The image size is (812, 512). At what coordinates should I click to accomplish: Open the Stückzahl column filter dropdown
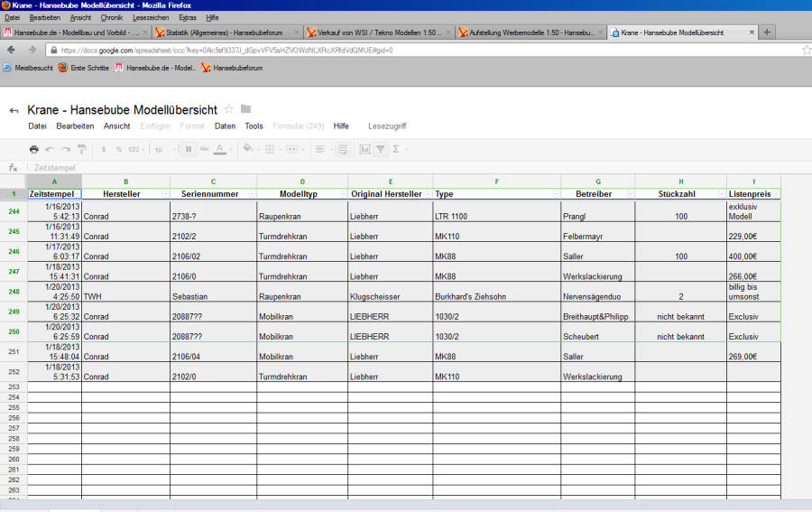pyautogui.click(x=722, y=194)
